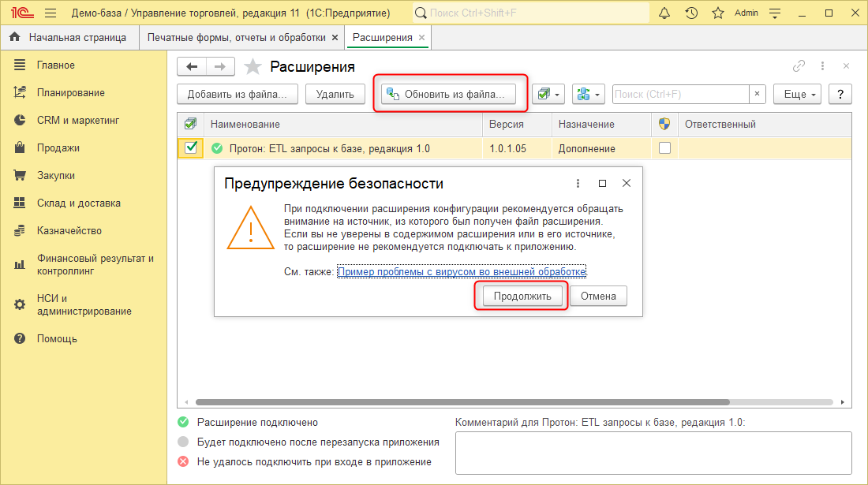Switch to Печатные формы, отчеты и обработки tab

[x=237, y=38]
